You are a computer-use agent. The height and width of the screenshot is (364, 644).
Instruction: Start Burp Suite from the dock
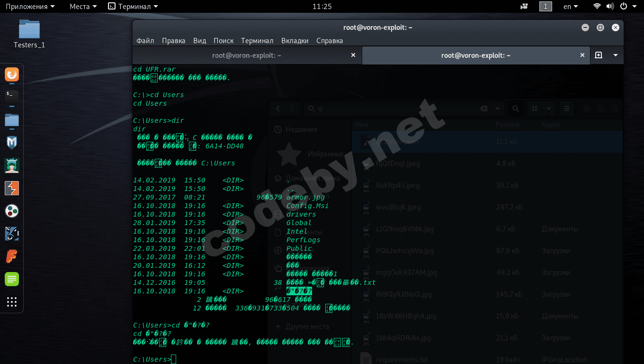tap(12, 188)
